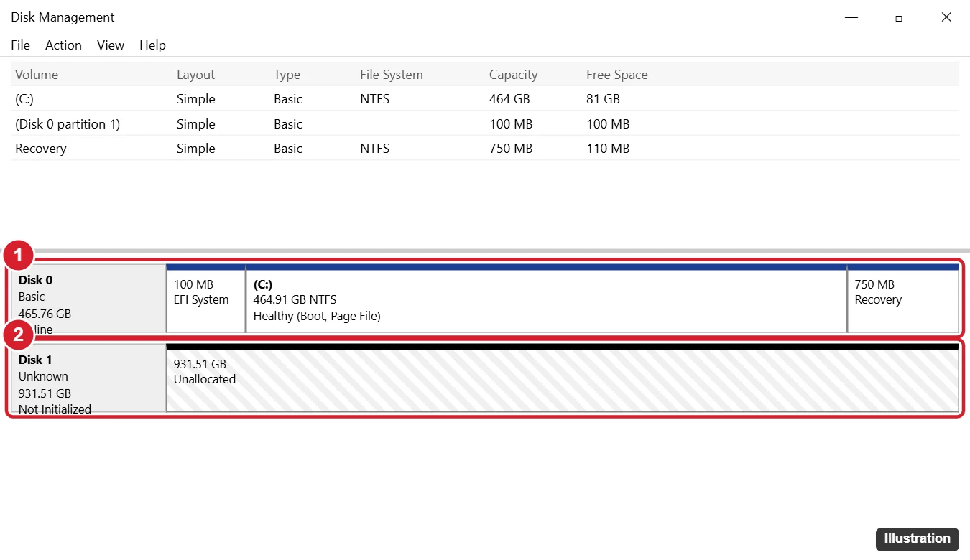Screen dimensions: 970x560
Task: Select the (C:) volume row
Action: [485, 99]
